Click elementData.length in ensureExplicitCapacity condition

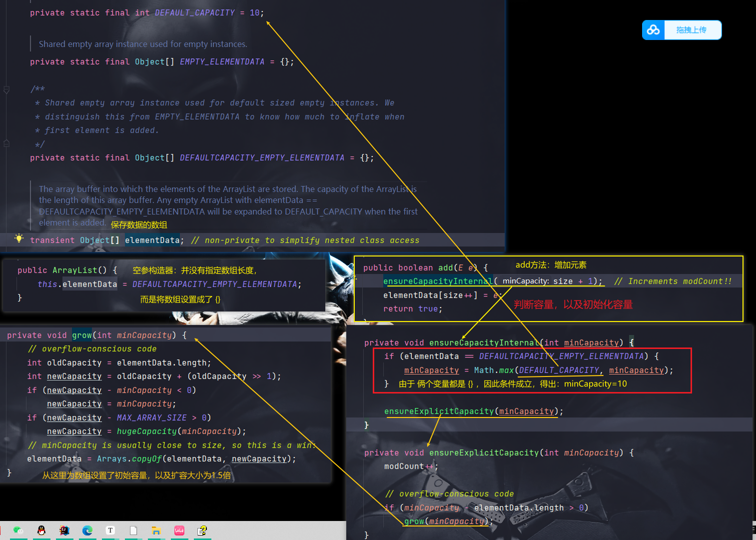click(519, 508)
